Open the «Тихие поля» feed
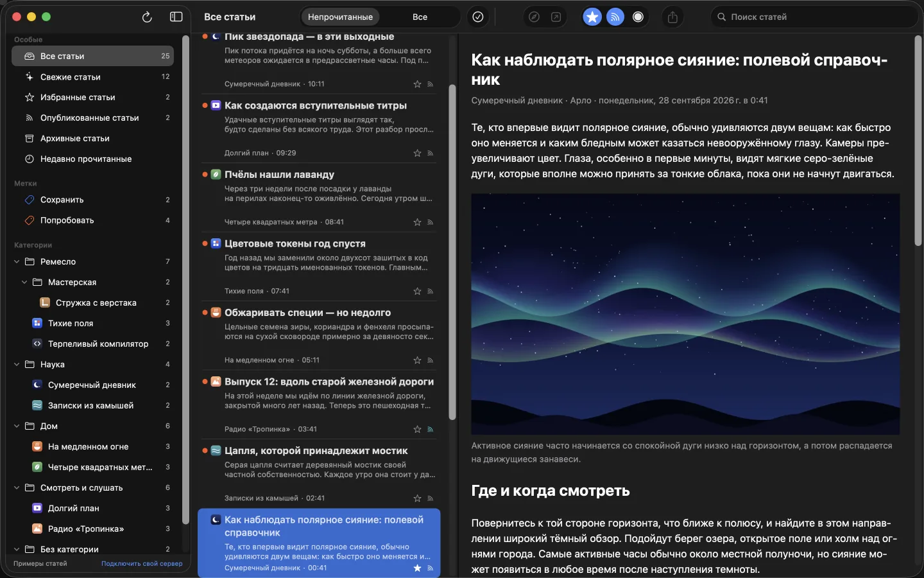Screen dimensions: 924x578 pos(92,323)
